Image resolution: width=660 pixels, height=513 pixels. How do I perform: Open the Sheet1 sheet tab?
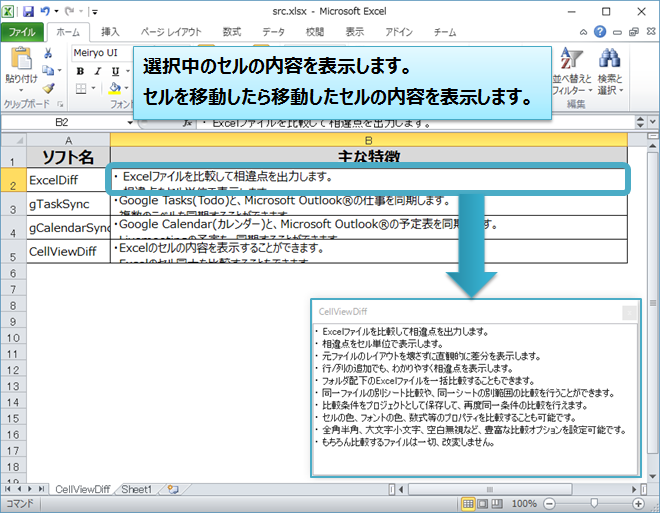tap(136, 489)
